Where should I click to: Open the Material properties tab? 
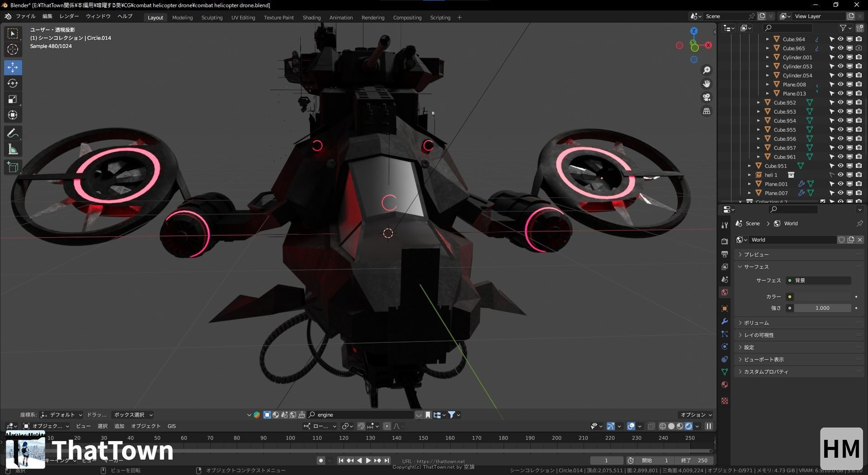pyautogui.click(x=725, y=385)
